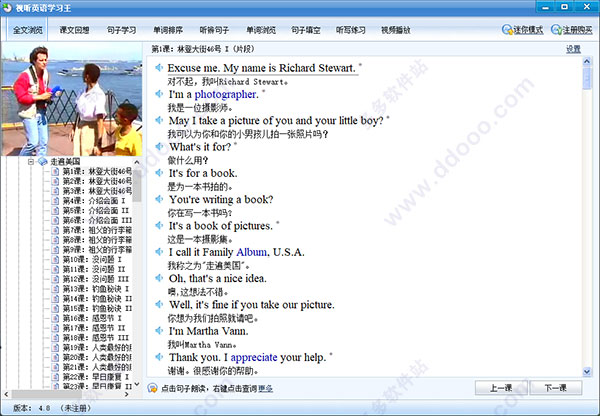Image resolution: width=600 pixels, height=416 pixels.
Task: Click version status 版本: 4.8 (未注册)
Action: [x=52, y=408]
